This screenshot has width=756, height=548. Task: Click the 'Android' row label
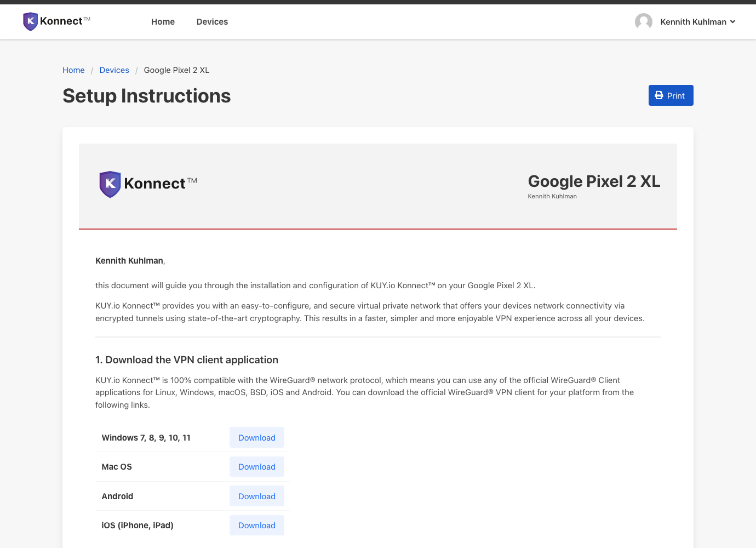[x=117, y=496]
